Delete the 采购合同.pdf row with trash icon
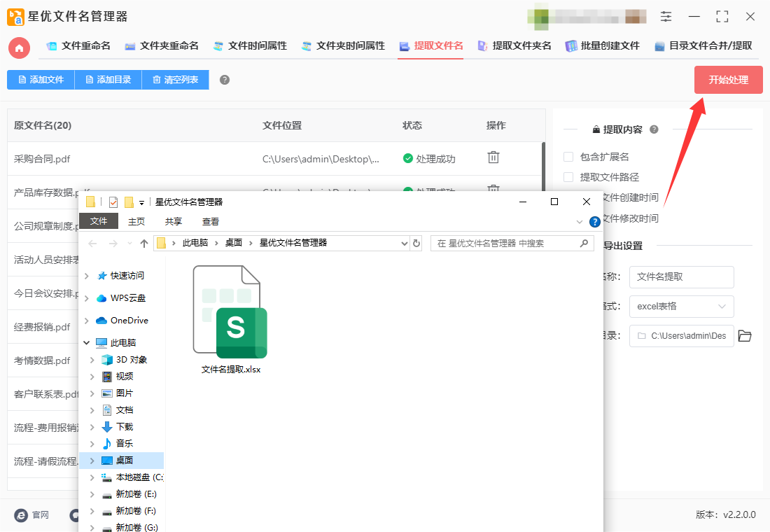This screenshot has width=770, height=532. coord(493,157)
